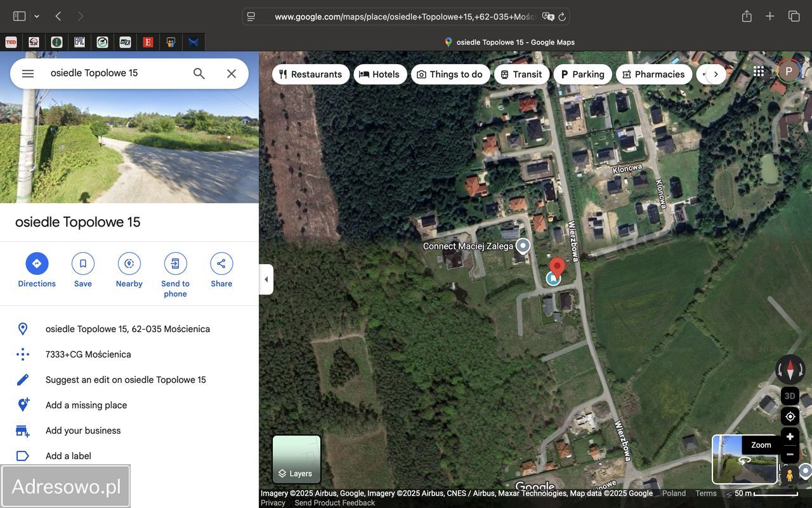
Task: Reload the page
Action: pyautogui.click(x=562, y=17)
